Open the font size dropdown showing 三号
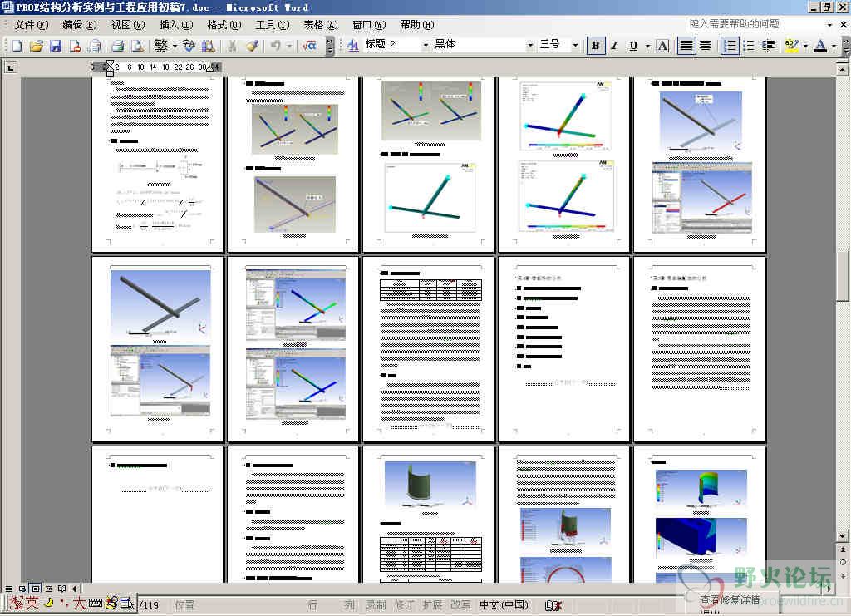 576,46
